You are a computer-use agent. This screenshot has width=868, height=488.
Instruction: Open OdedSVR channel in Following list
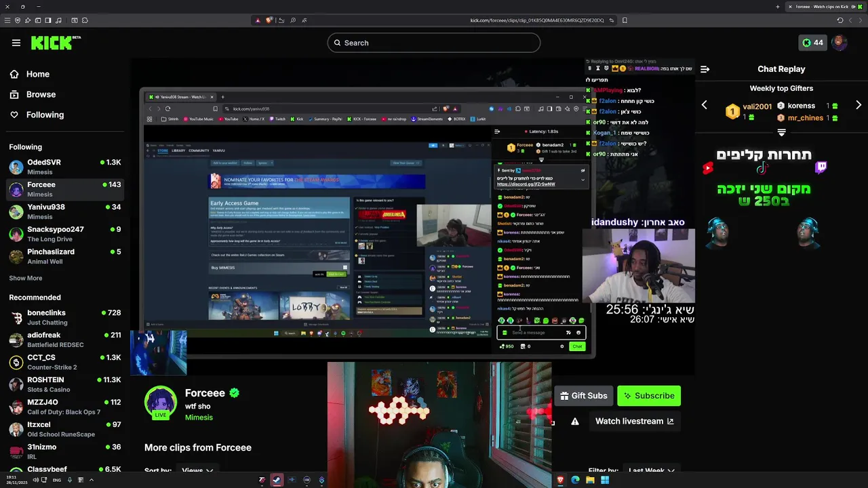[x=65, y=167]
